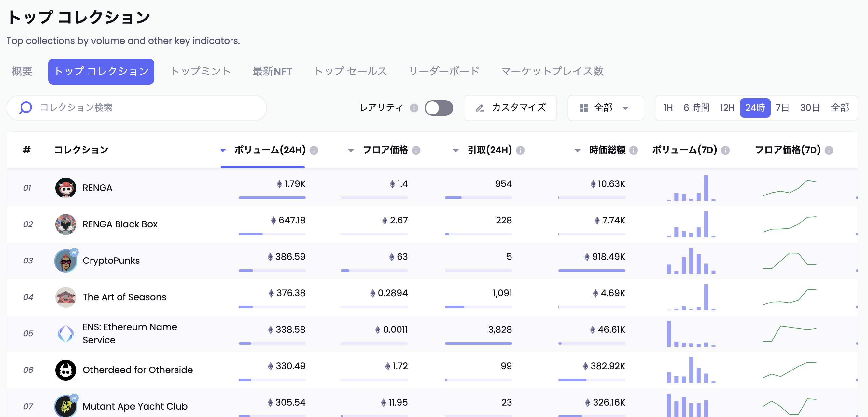Click the # column header
868x417 pixels.
(x=27, y=150)
